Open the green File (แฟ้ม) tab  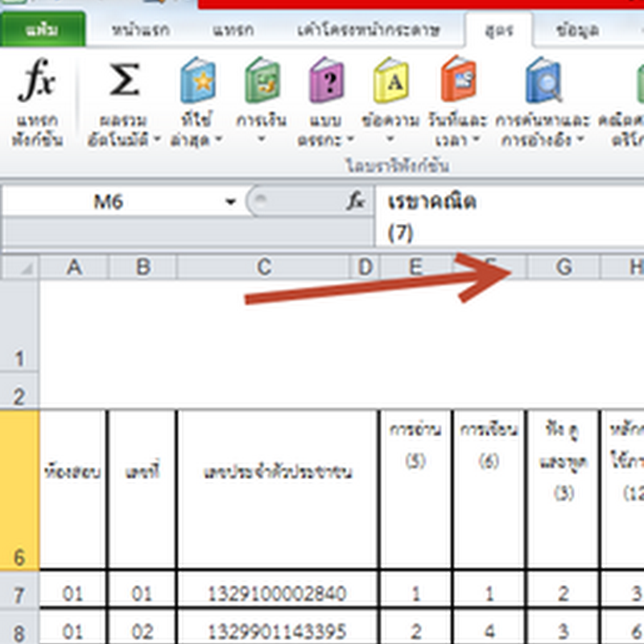pyautogui.click(x=43, y=30)
